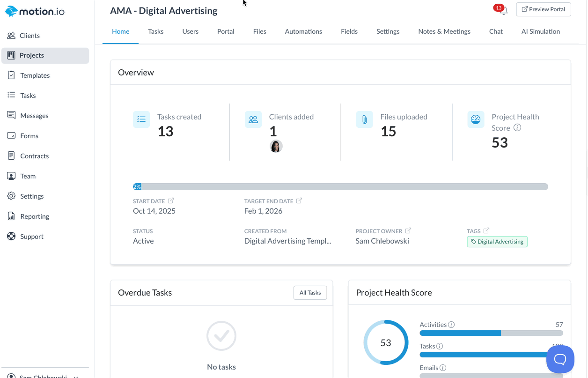Click the Preview Portal button
The image size is (588, 378).
543,9
